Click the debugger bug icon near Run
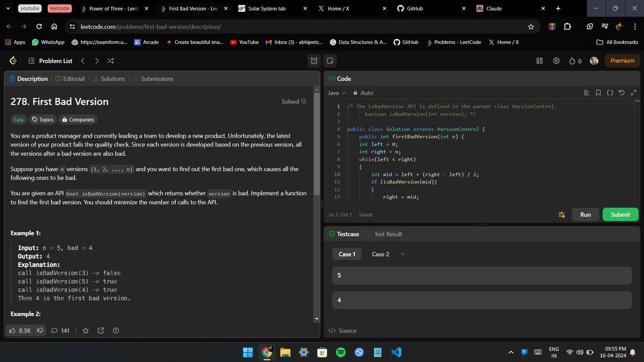 [562, 215]
